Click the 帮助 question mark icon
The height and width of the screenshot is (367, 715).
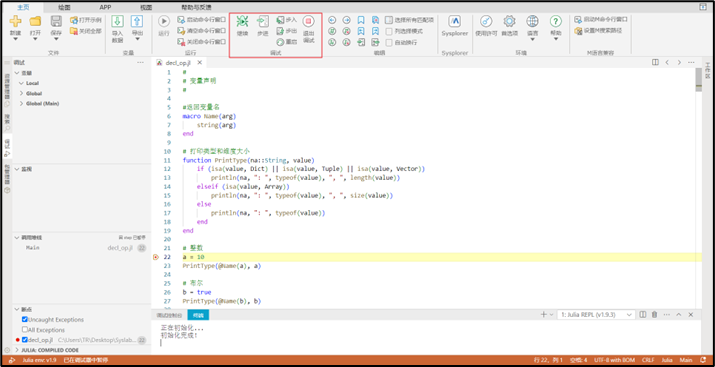click(555, 21)
